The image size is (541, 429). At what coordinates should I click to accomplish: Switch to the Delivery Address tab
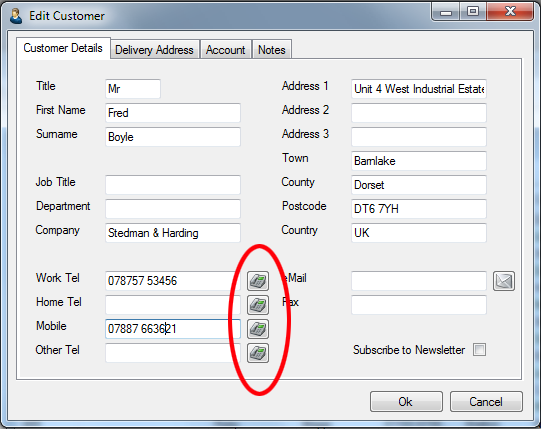pos(154,50)
